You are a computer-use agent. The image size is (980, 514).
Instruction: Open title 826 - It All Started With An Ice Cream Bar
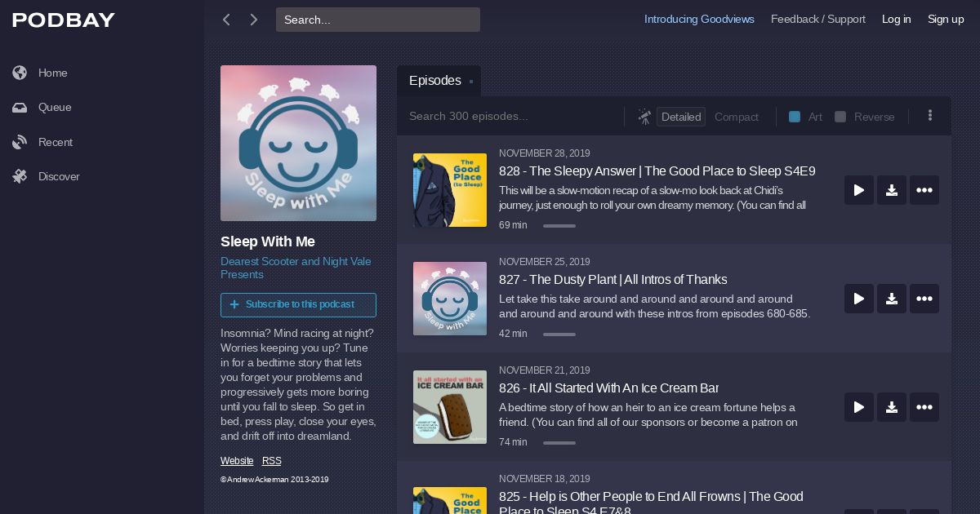click(609, 388)
